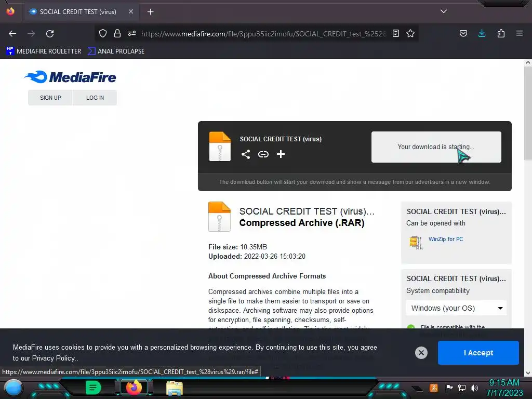Open the taskbar clock showing 9:15 AM

[504, 388]
